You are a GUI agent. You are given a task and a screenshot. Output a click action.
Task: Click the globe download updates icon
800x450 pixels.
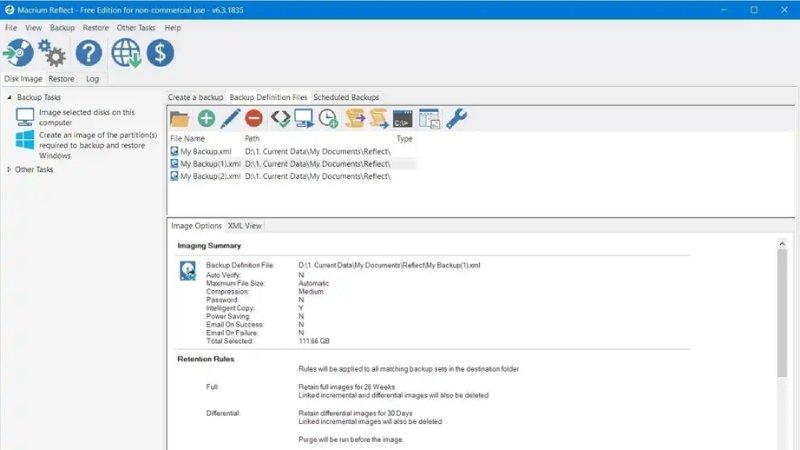tap(126, 53)
